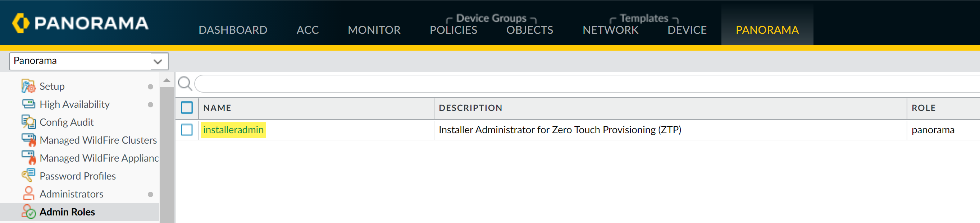
Task: Open the Monitor tab
Action: click(374, 30)
